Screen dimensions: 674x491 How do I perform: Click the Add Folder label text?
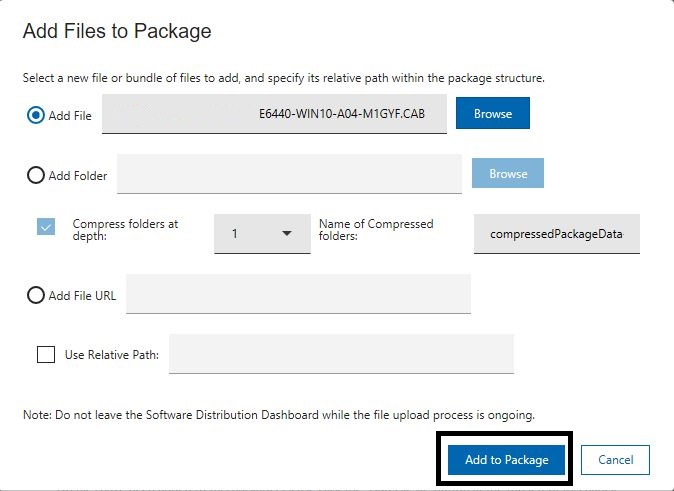point(78,176)
